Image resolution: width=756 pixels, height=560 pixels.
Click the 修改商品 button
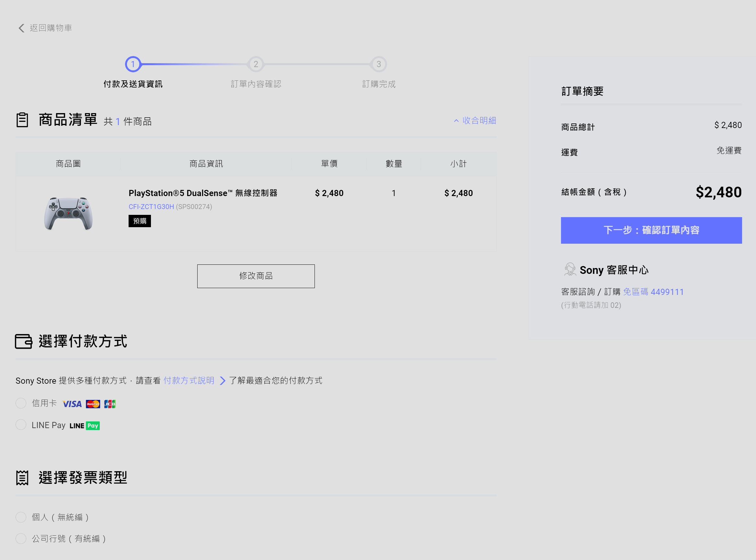[256, 276]
